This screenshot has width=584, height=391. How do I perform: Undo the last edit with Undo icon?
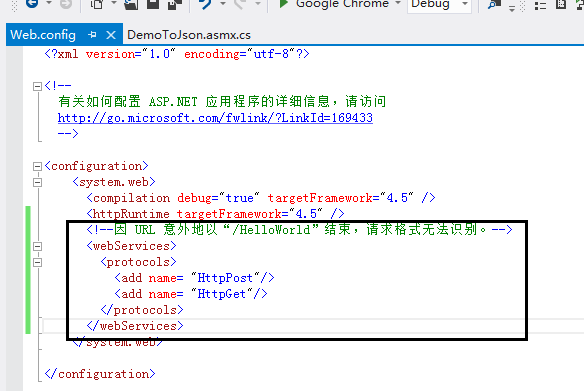tap(205, 4)
